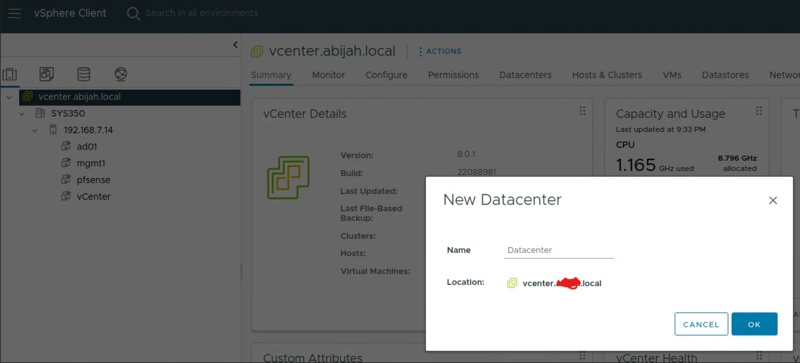This screenshot has width=800, height=363.
Task: Select the pfsense virtual machine
Action: point(93,180)
